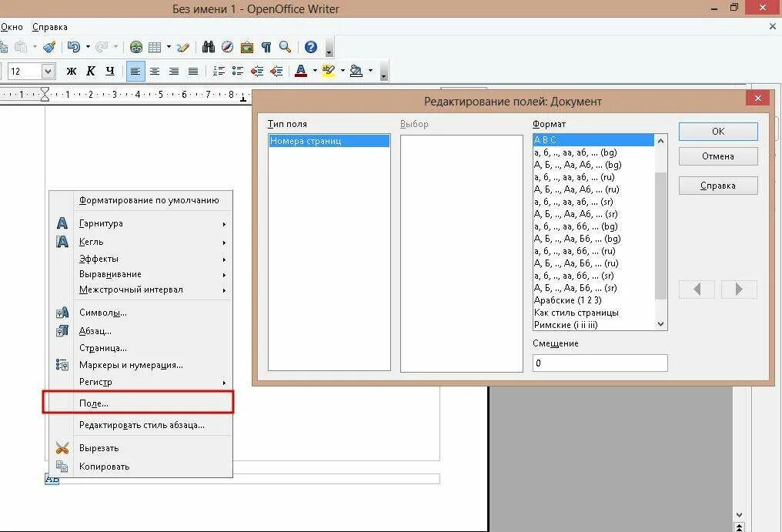Image resolution: width=782 pixels, height=532 pixels.
Task: Open the font color palette arrow
Action: (x=315, y=71)
